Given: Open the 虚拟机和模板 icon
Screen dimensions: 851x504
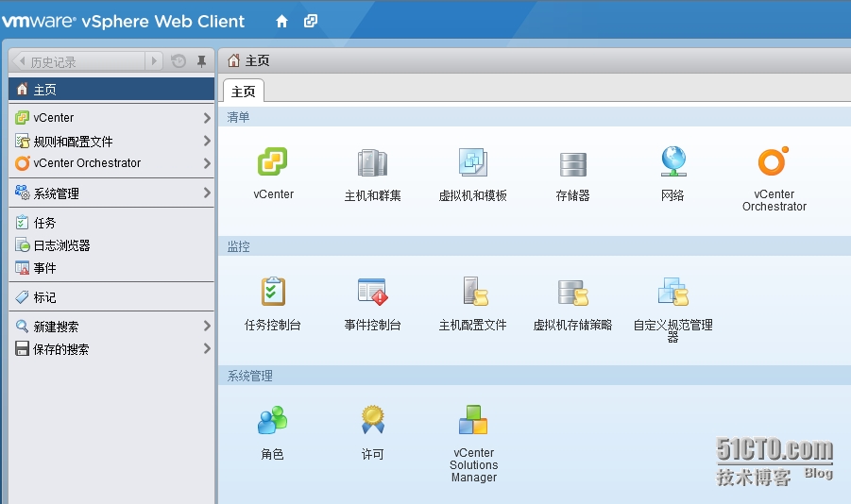Looking at the screenshot, I should 472,162.
